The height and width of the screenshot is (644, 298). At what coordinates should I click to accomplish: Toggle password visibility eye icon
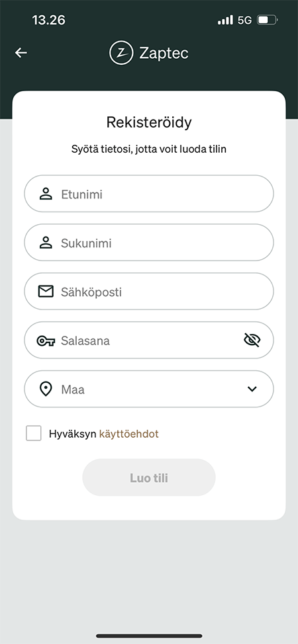pyautogui.click(x=252, y=340)
